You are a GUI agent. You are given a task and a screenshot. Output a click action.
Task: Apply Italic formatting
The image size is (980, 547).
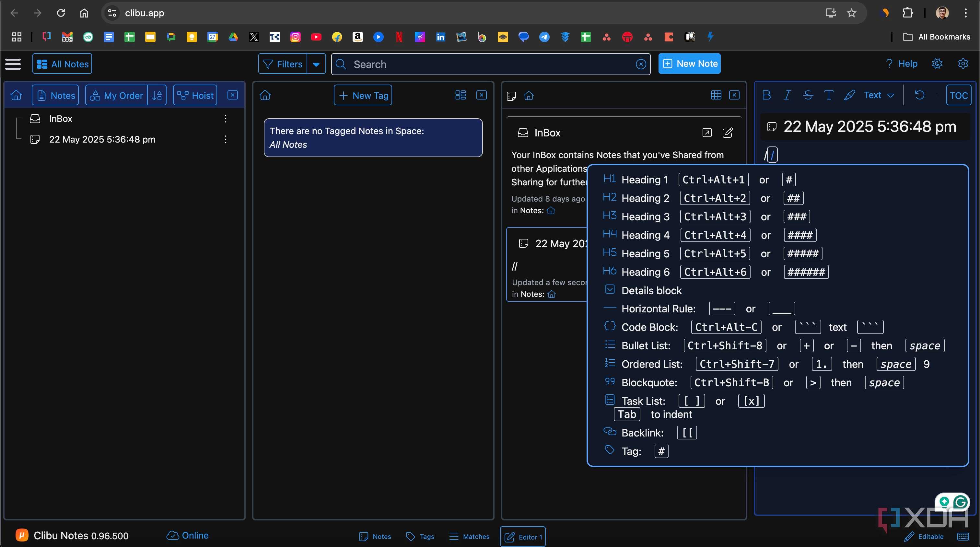click(x=787, y=95)
